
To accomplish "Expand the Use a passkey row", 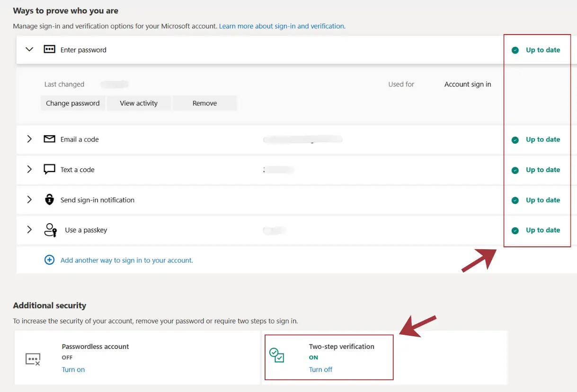I will (29, 230).
